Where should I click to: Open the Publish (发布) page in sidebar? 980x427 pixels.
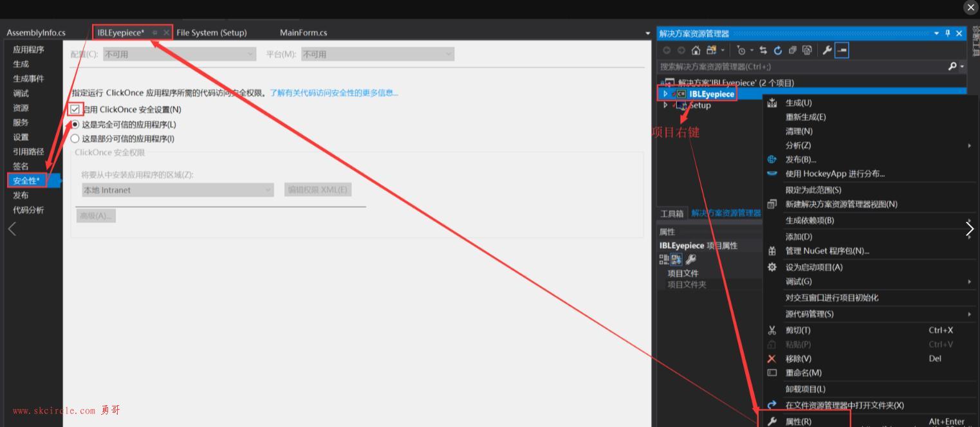point(21,195)
